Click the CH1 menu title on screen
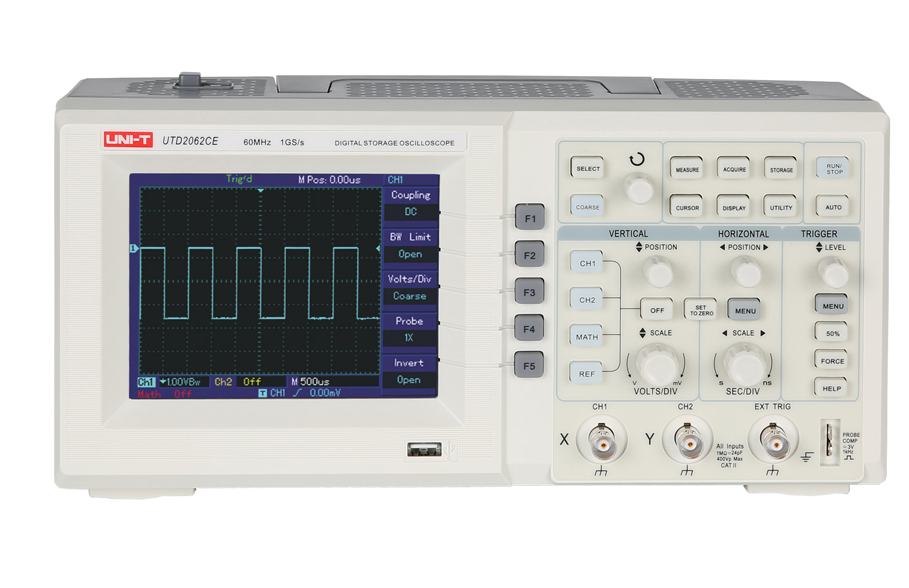This screenshot has height=588, width=909. click(x=395, y=180)
